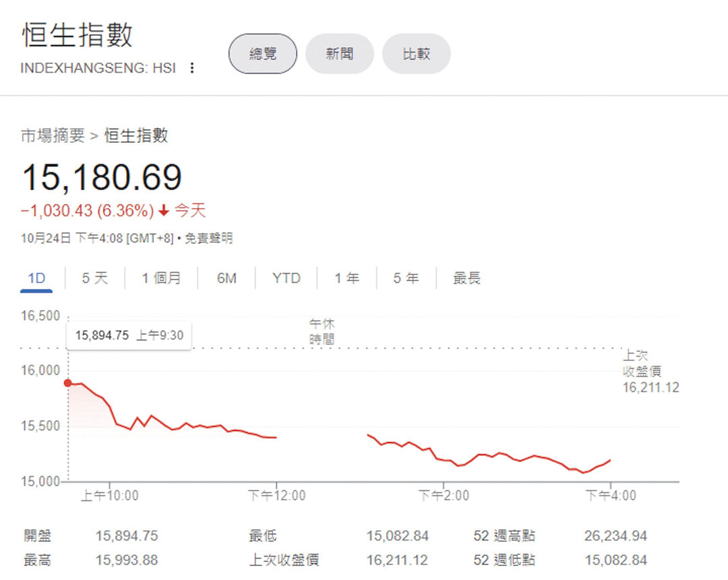Click the 恒生指數 page title
The image size is (728, 580).
pos(77,35)
